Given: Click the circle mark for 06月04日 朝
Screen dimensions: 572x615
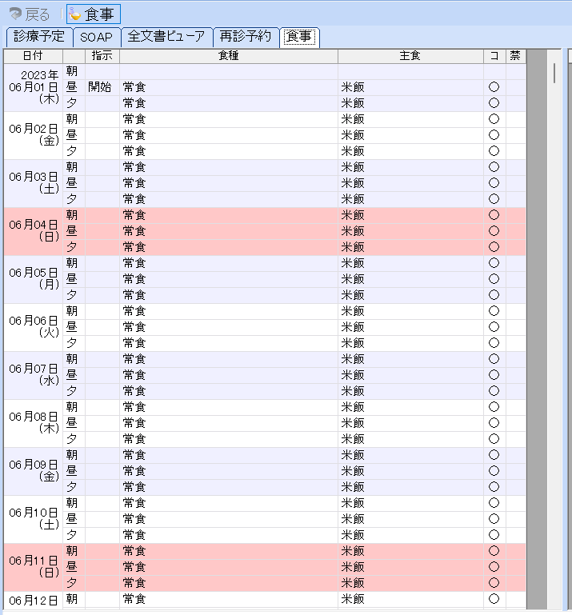Looking at the screenshot, I should coord(494,215).
